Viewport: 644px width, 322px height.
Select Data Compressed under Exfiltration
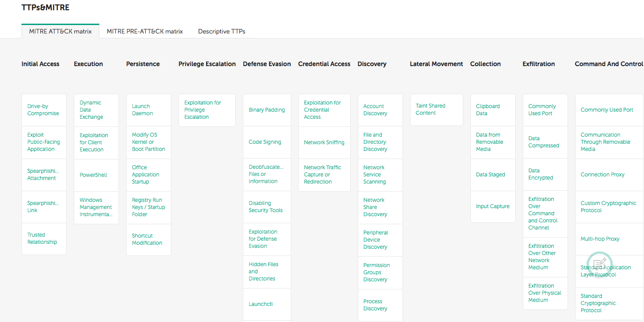pyautogui.click(x=543, y=142)
